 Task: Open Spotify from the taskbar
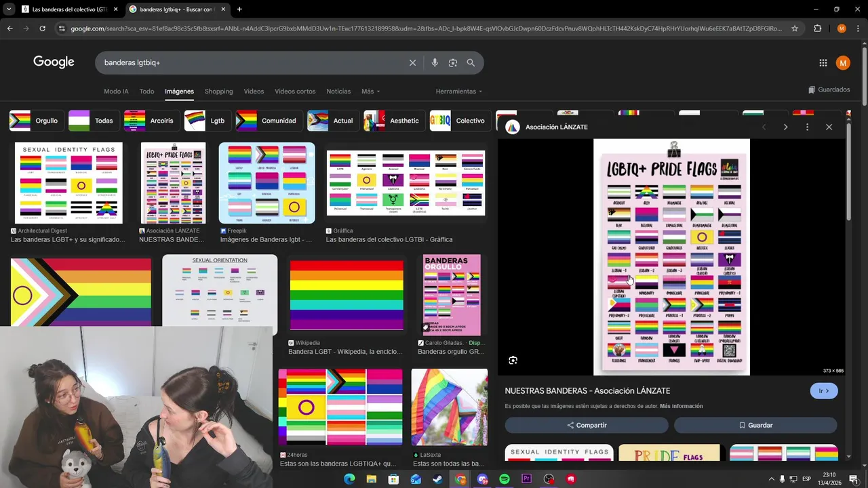(x=505, y=479)
